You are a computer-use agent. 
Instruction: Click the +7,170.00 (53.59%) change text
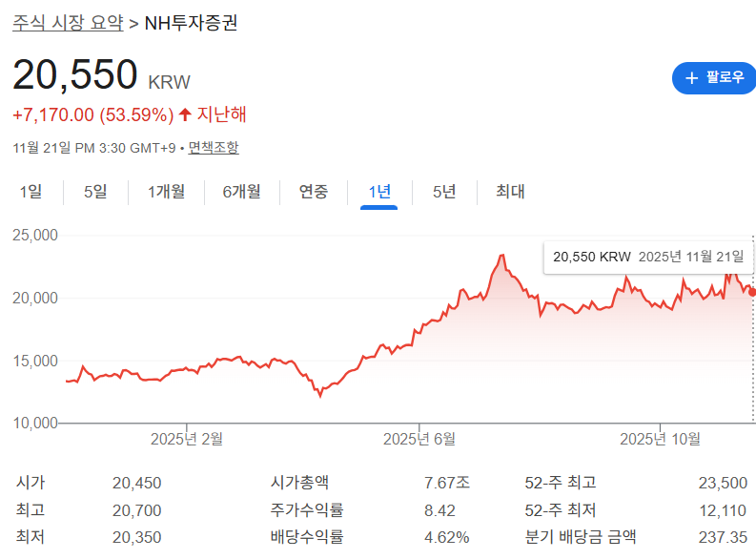click(x=93, y=115)
